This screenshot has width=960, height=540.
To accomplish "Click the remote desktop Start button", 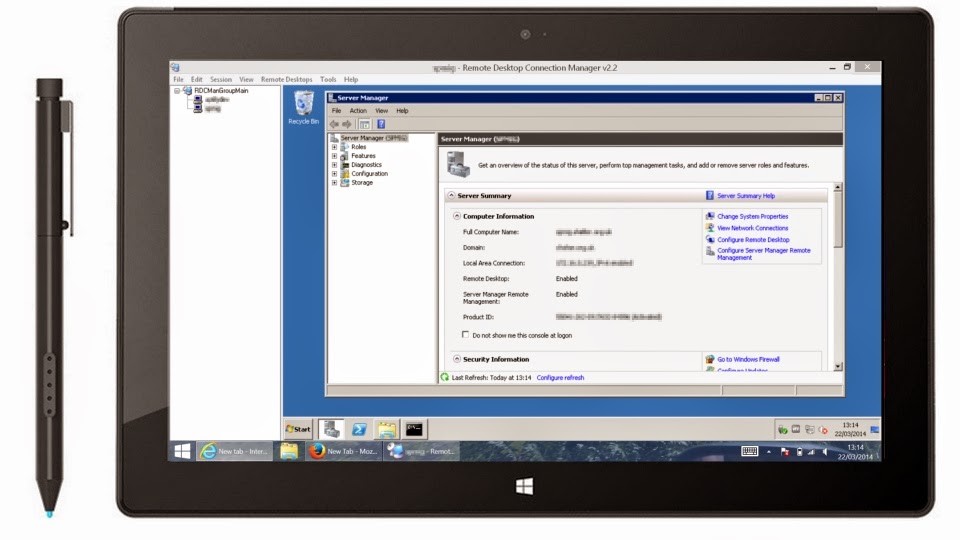I will (298, 429).
